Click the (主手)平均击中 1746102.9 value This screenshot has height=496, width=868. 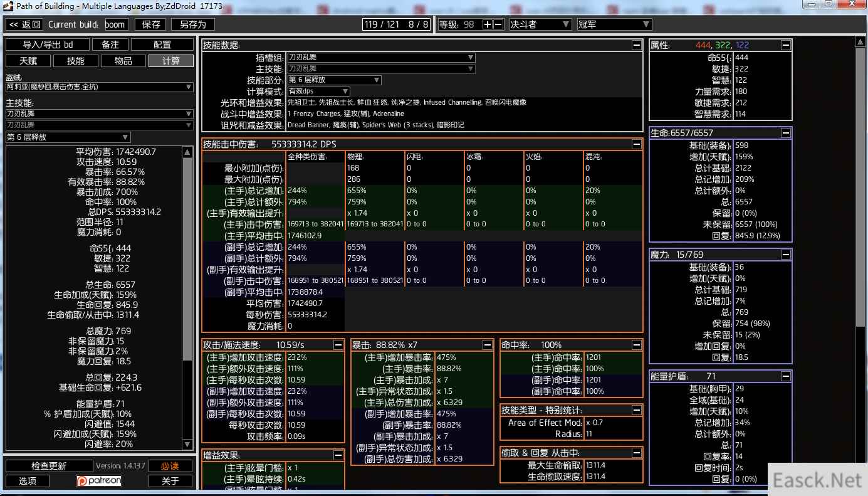click(x=305, y=235)
